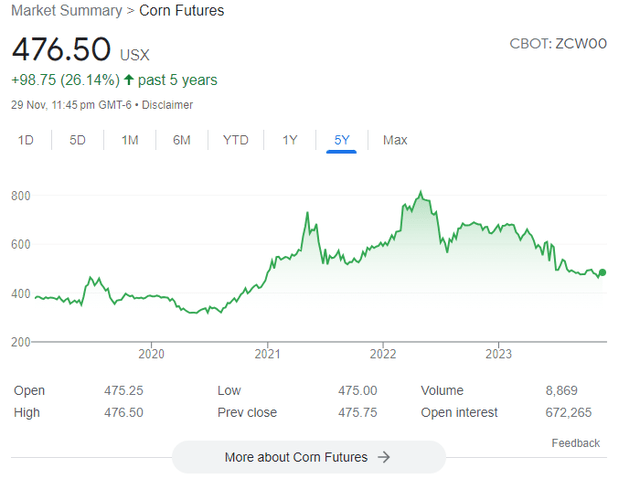Click the Feedback link

575,443
